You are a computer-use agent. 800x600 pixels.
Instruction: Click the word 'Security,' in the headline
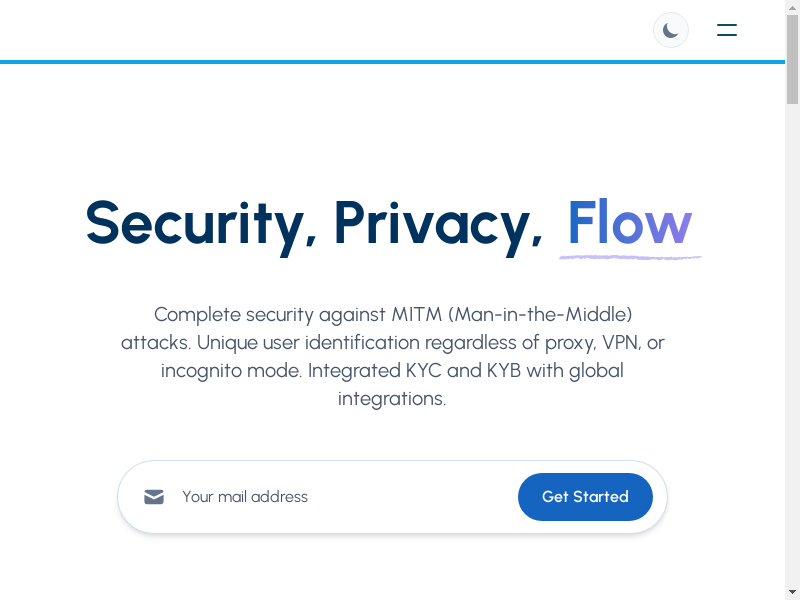201,223
